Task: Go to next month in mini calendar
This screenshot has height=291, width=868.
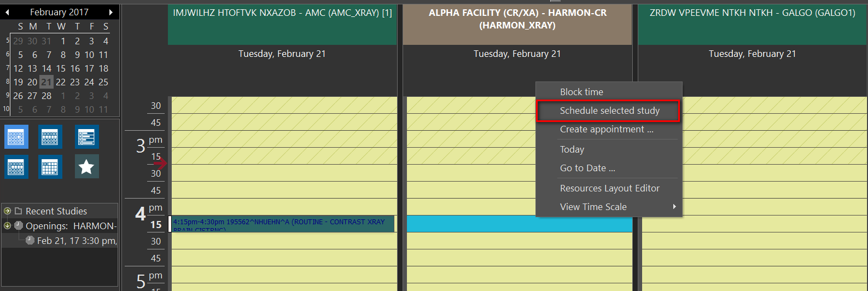Action: coord(111,12)
